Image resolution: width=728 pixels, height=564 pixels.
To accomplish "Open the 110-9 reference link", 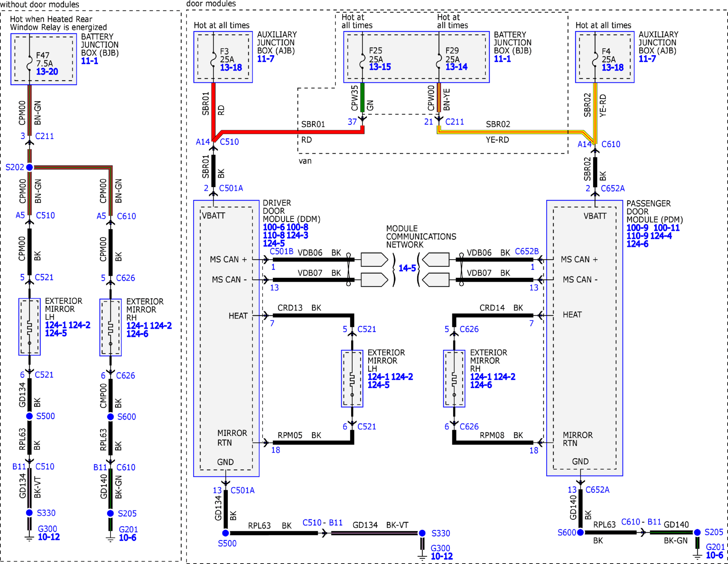I will pos(637,236).
